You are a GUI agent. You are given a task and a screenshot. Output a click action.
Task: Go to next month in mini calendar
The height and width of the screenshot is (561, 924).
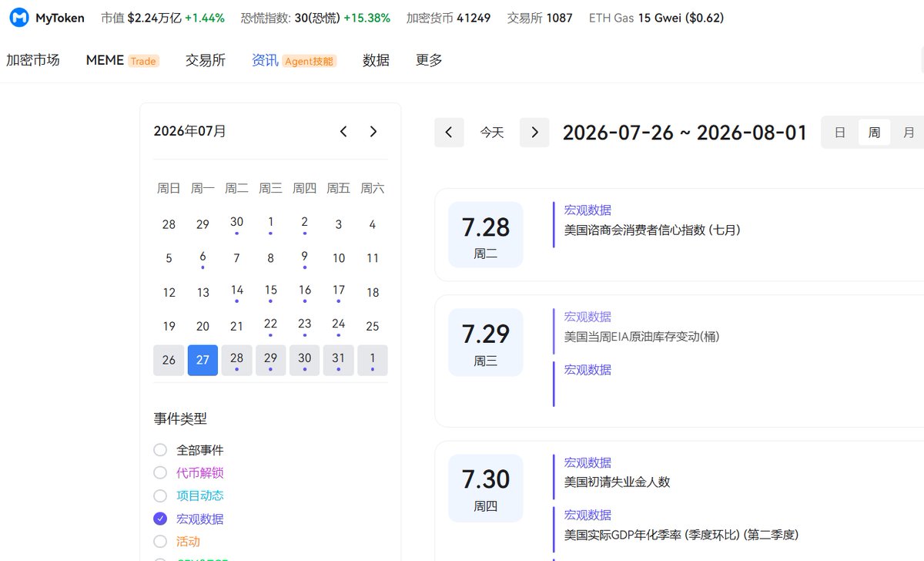tap(373, 132)
